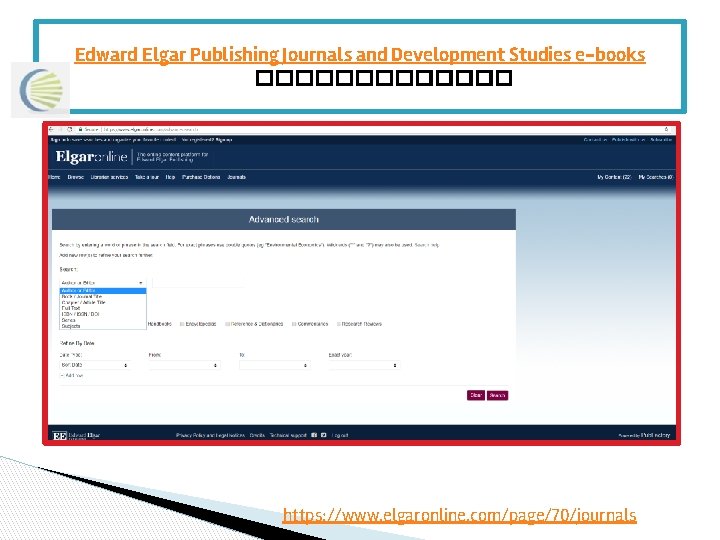This screenshot has width=720, height=540.
Task: Click the Twitter icon in footer
Action: (x=324, y=435)
